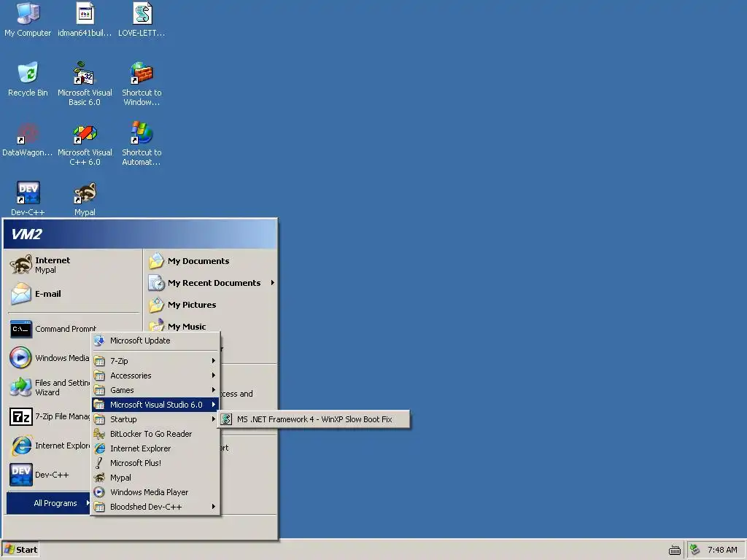Select the Shortcut to Automatic Updates icon
747x560 pixels.
click(142, 144)
